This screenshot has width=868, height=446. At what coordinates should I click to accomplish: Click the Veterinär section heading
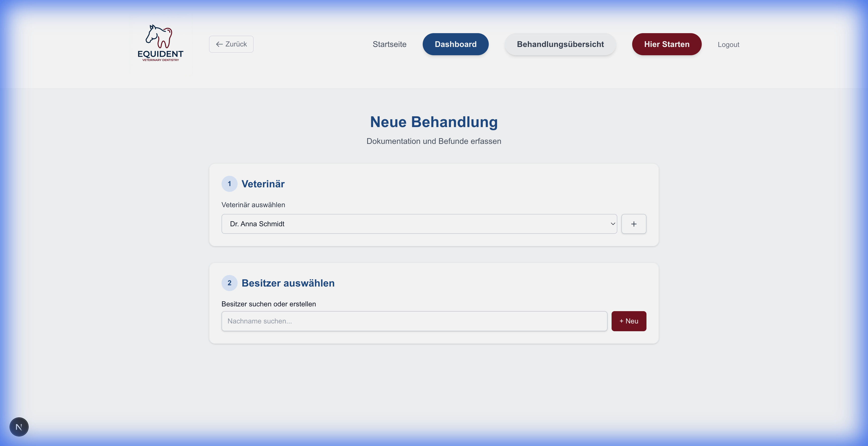tap(263, 184)
